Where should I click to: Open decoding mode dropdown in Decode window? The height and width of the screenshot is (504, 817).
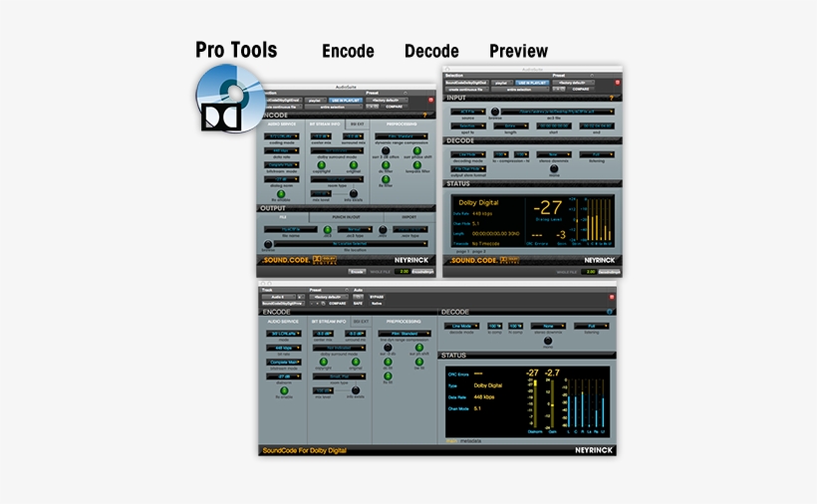[468, 154]
